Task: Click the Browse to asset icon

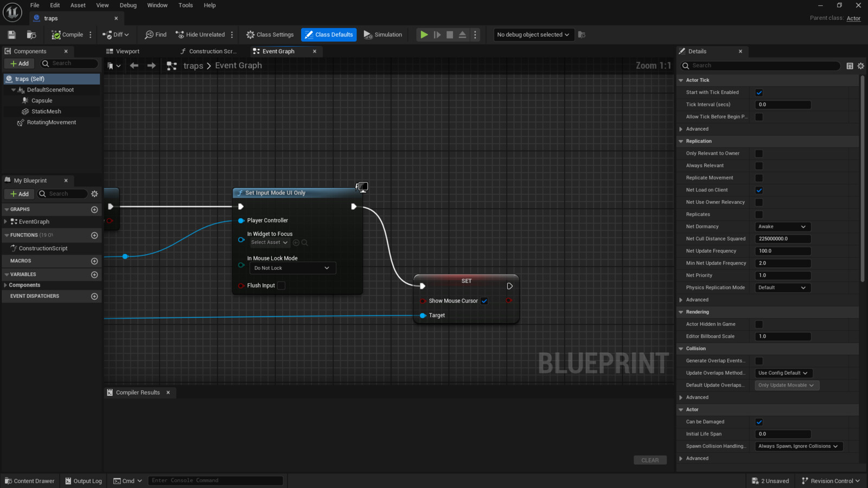Action: [31, 35]
